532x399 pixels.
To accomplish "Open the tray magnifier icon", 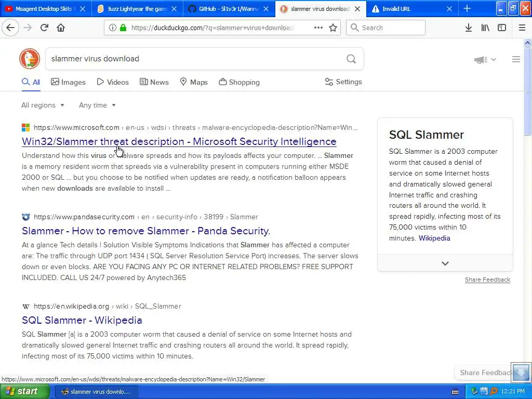I will [x=494, y=392].
